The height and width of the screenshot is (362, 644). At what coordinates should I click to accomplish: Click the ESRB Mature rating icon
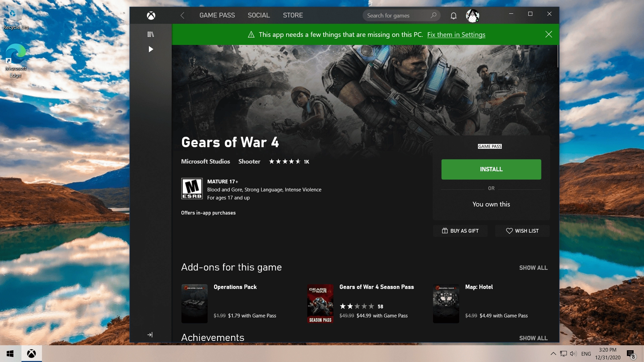(192, 188)
